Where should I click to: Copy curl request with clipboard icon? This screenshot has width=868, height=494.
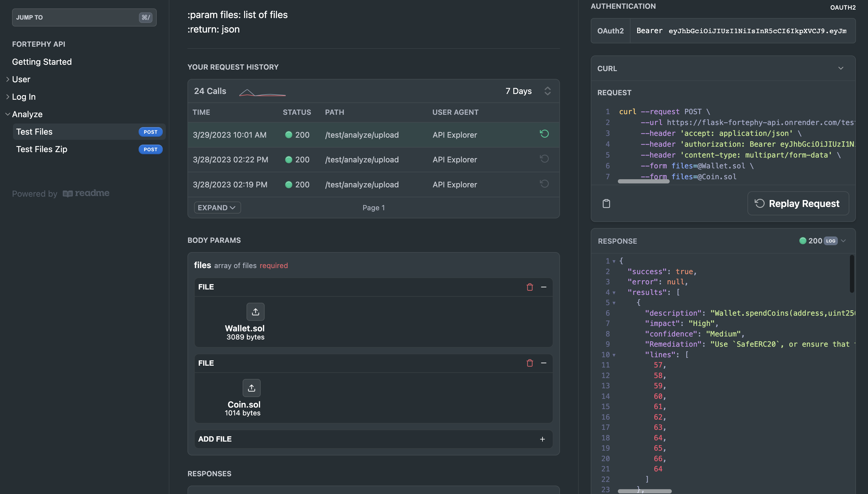click(x=606, y=204)
